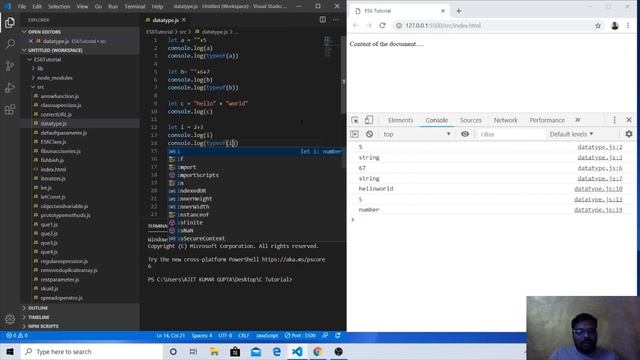Image resolution: width=640 pixels, height=360 pixels.
Task: Open editor More Actions ellipsis
Action: tap(336, 20)
